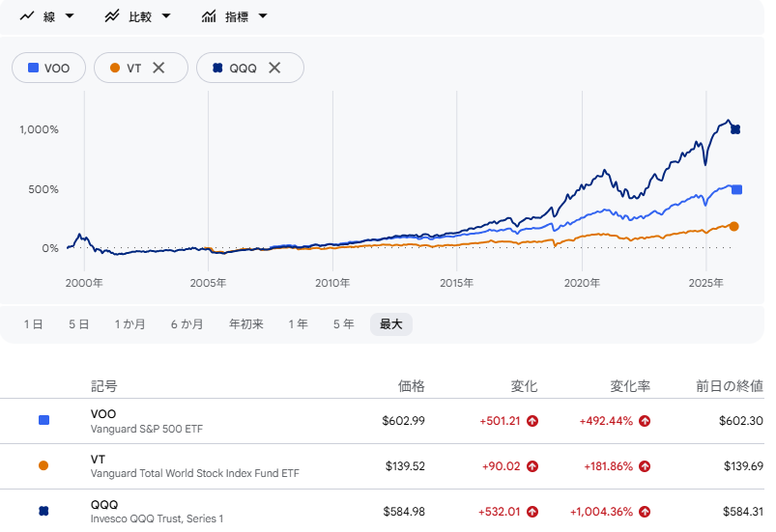This screenshot has width=776, height=532.
Task: Click VOO end-of-line square marker on chart
Action: pos(737,190)
